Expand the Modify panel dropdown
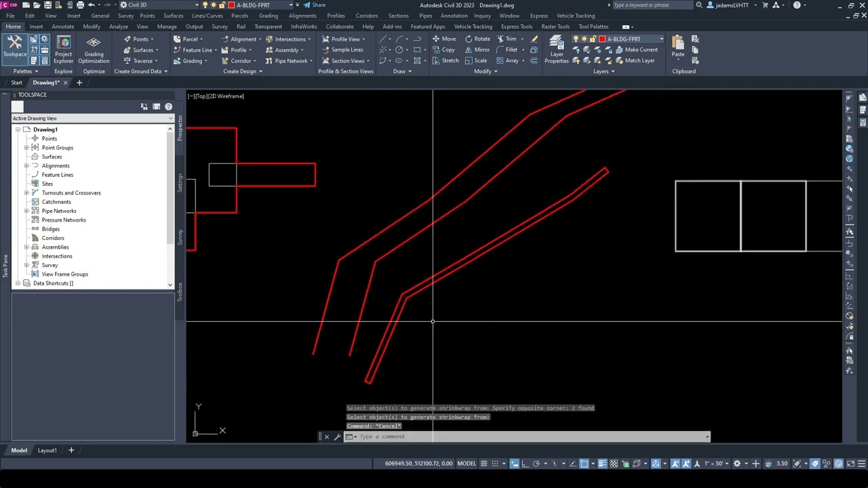The image size is (868, 488). click(486, 71)
